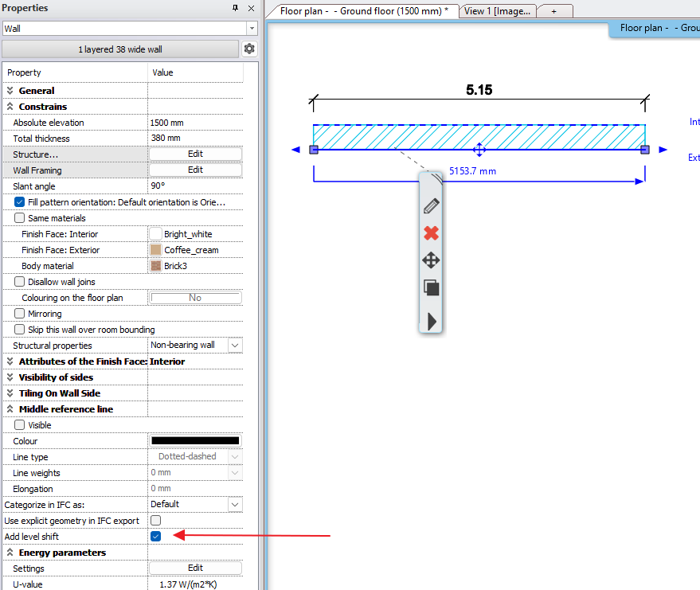The image size is (700, 590).
Task: Toggle the Mirroring checkbox
Action: [20, 314]
